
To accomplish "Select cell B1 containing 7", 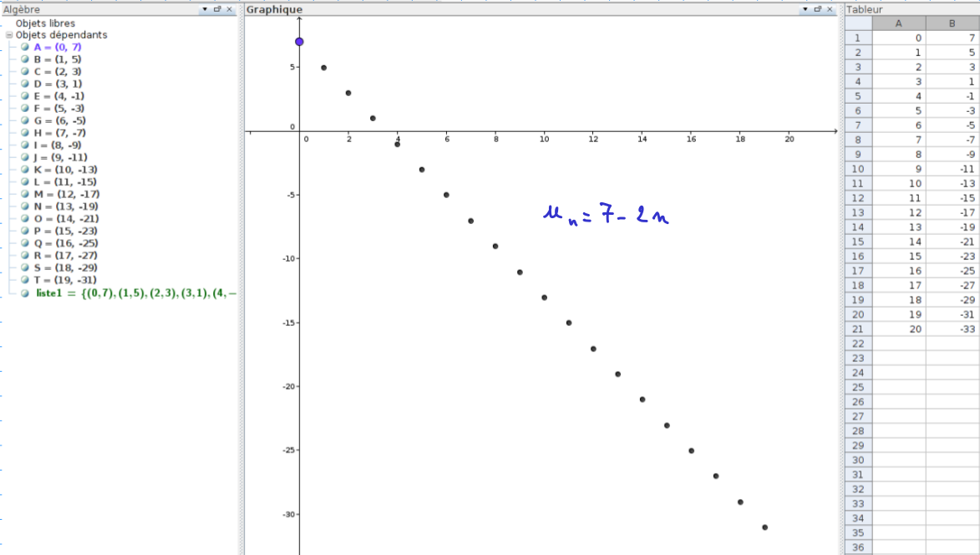I will (952, 38).
